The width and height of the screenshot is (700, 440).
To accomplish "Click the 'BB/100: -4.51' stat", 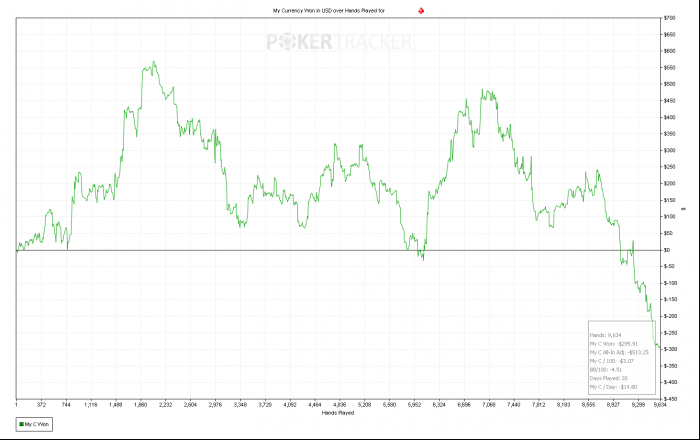I will click(x=606, y=369).
